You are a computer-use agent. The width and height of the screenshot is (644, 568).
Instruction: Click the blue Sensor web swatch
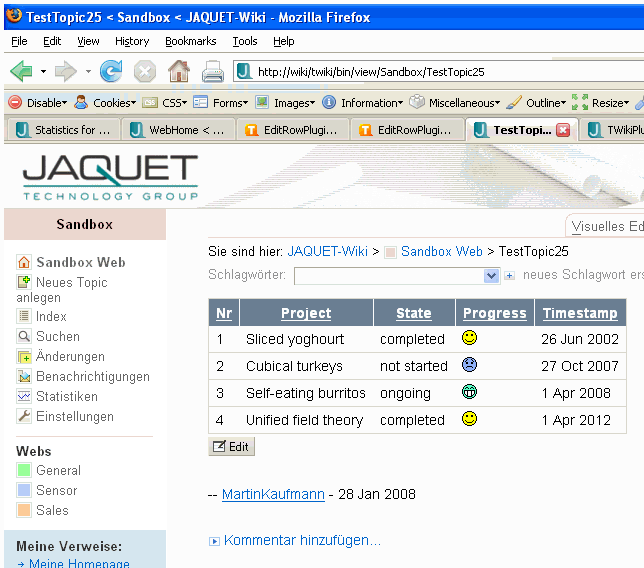tap(24, 490)
